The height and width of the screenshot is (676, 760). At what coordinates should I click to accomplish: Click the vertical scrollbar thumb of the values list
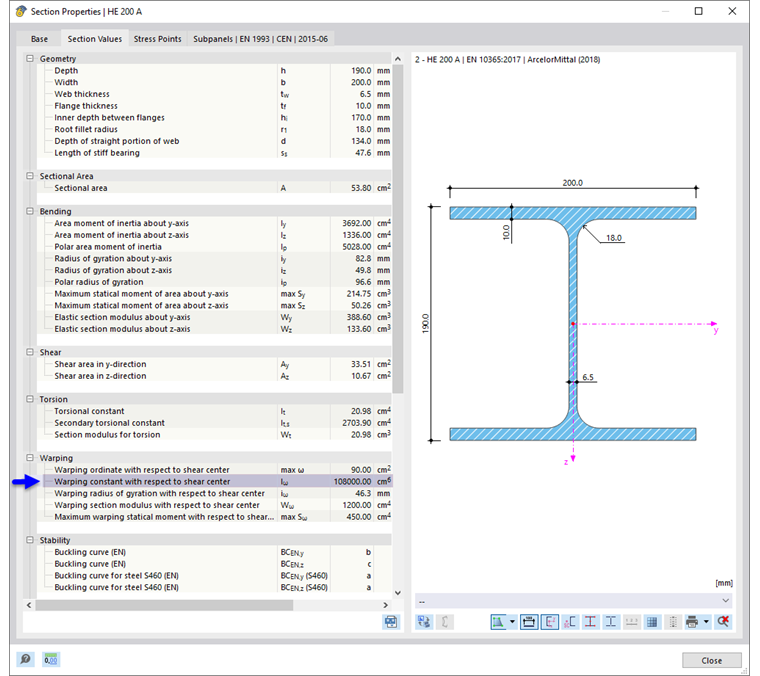(x=398, y=229)
